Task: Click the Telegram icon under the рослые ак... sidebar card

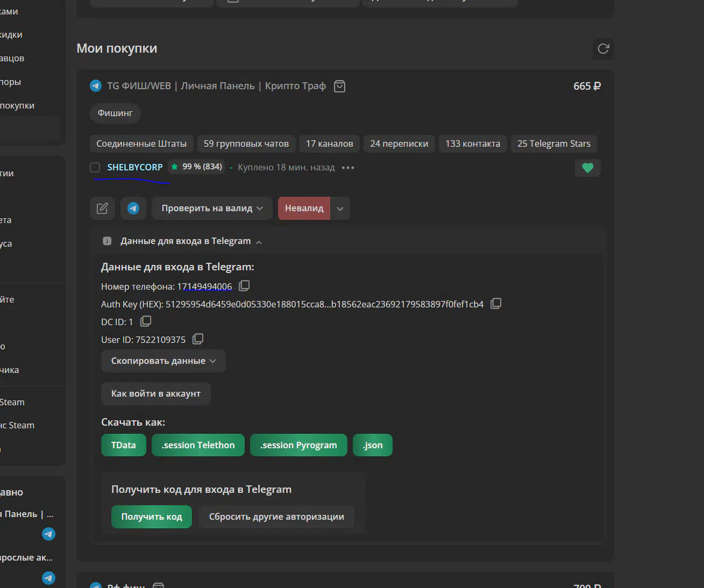Action: 49,578
